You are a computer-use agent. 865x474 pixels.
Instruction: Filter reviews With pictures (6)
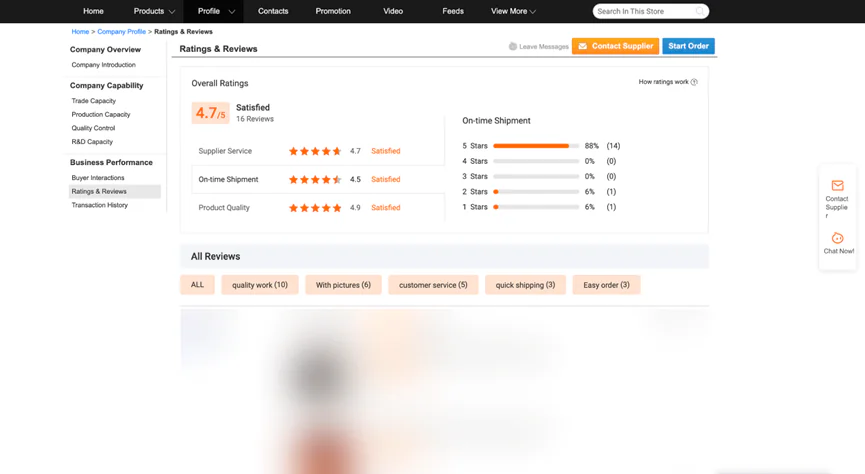point(343,285)
